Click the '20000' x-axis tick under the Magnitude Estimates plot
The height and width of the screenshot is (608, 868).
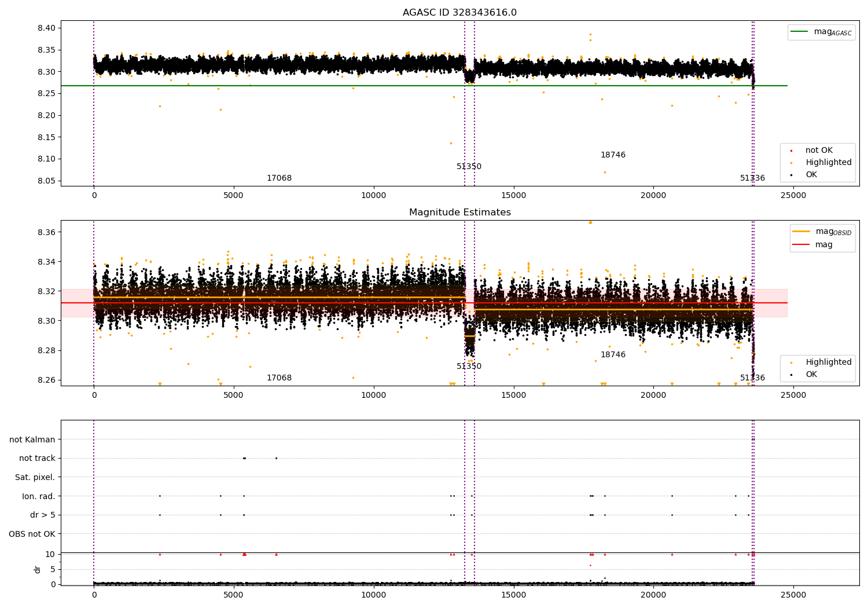click(x=653, y=395)
